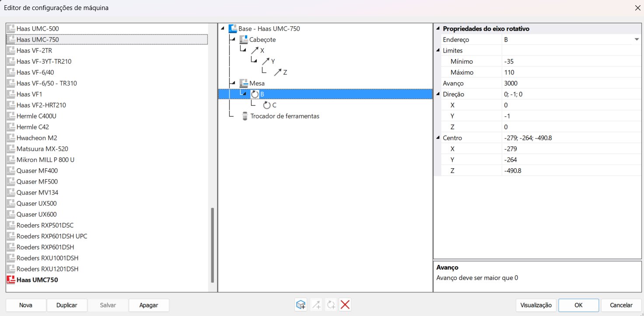Open the Endereço dropdown arrow
Screen dimensions: 644x316
coord(637,39)
